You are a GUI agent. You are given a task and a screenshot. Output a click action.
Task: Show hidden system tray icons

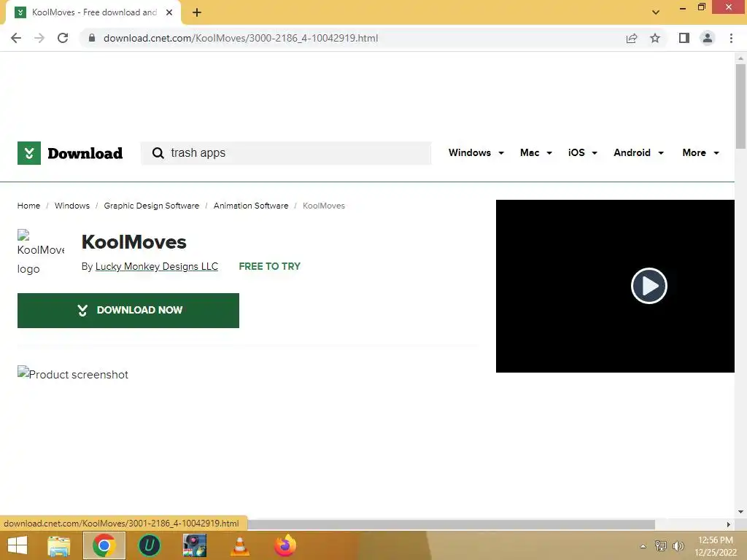[x=643, y=546]
